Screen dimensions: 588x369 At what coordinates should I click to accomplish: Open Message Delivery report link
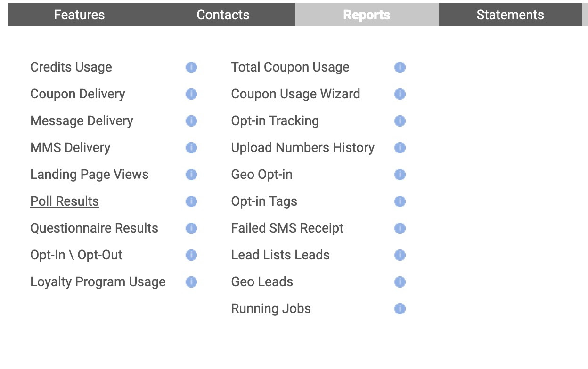pos(82,121)
